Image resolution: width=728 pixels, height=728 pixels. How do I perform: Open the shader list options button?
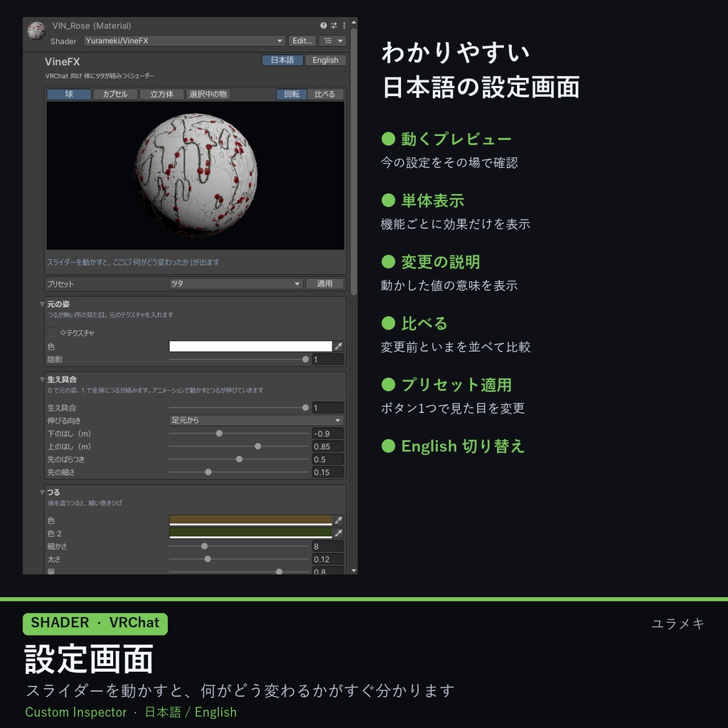coord(333,41)
